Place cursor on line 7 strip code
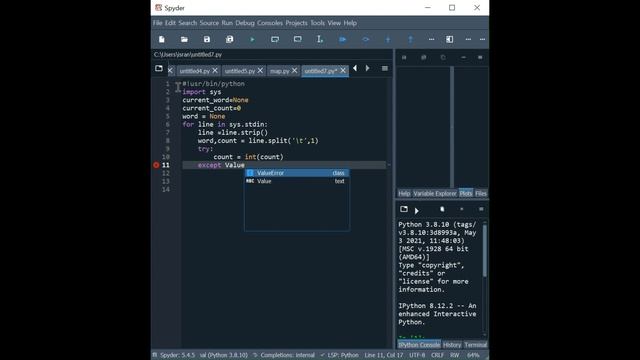This screenshot has height=360, width=640. [x=233, y=133]
